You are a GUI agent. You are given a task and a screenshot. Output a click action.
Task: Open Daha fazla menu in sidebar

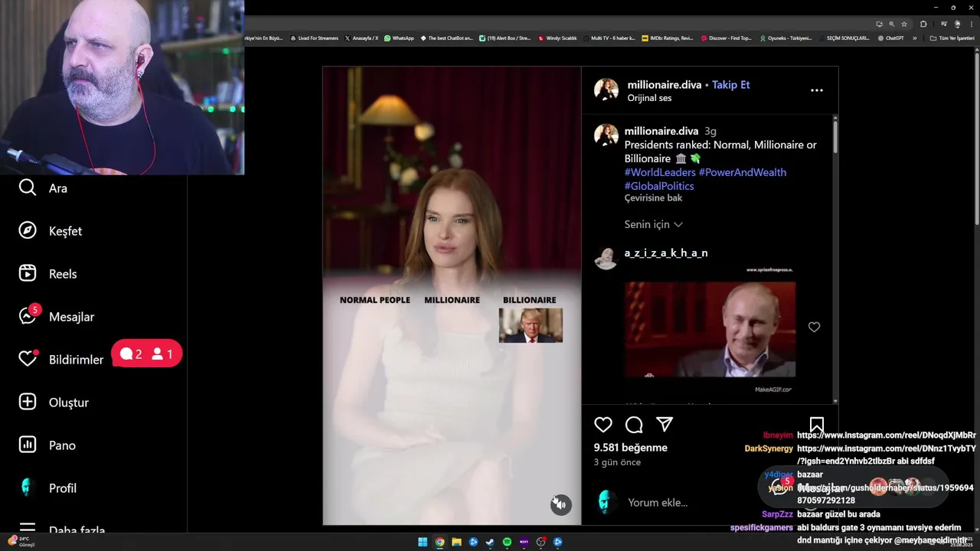[61, 529]
